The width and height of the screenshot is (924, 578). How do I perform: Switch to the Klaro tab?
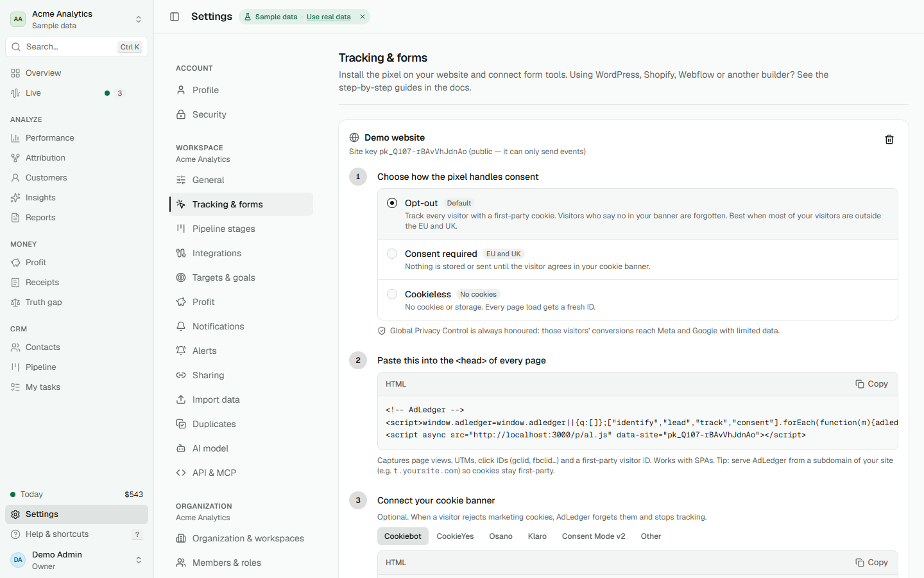pyautogui.click(x=537, y=536)
